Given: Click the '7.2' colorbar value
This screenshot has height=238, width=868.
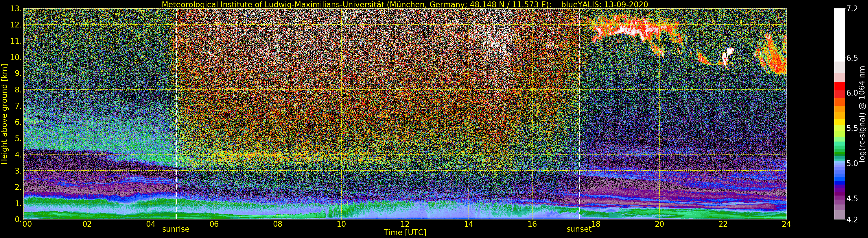Looking at the screenshot, I should coord(852,9).
